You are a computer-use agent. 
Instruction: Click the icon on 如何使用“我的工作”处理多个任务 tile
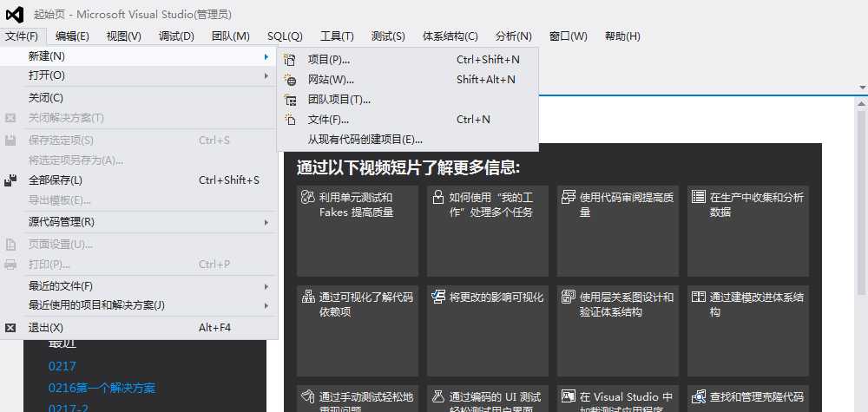pos(438,197)
